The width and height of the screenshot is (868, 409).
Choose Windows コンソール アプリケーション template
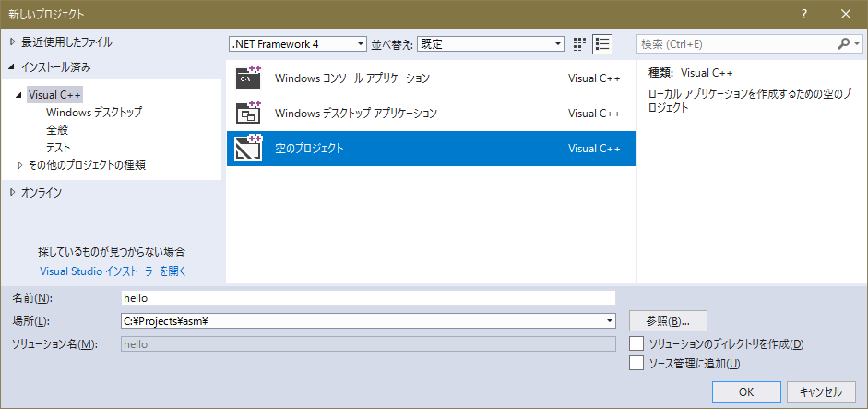[431, 78]
